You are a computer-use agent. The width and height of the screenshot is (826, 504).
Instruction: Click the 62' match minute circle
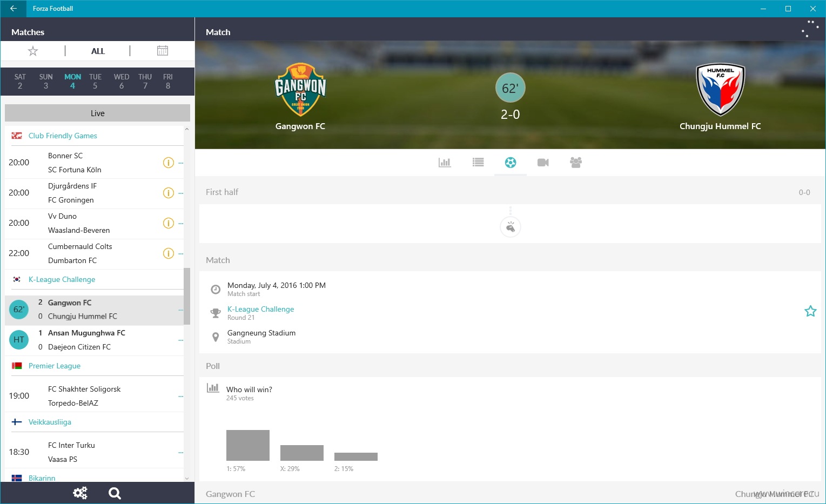(x=511, y=88)
